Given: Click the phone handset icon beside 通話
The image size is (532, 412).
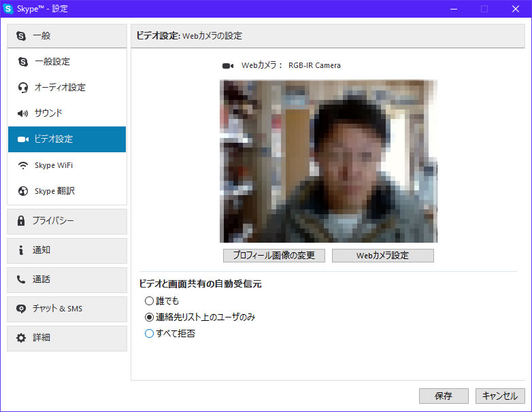Looking at the screenshot, I should click(21, 279).
